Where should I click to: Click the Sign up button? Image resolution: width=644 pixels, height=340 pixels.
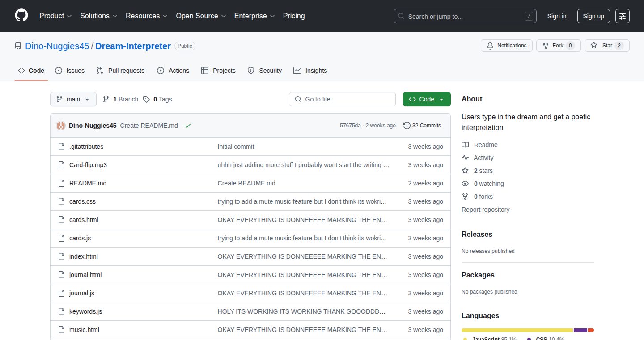(593, 16)
